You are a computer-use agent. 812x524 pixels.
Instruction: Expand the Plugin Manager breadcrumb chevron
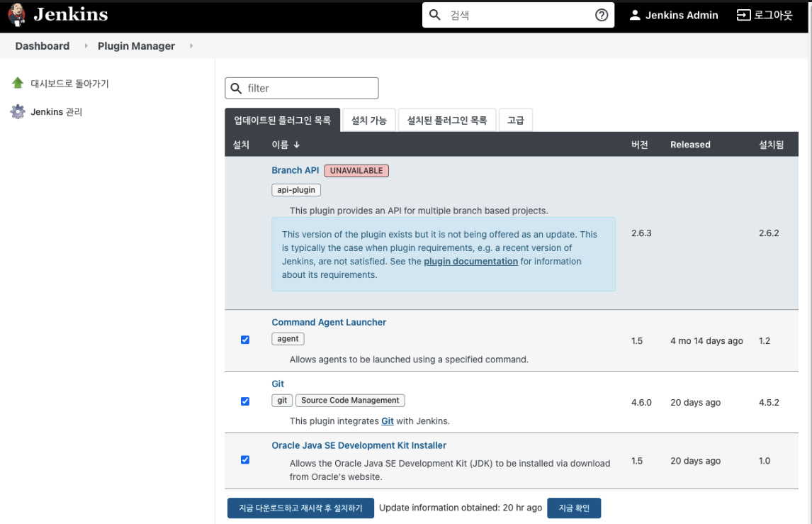[x=191, y=45]
